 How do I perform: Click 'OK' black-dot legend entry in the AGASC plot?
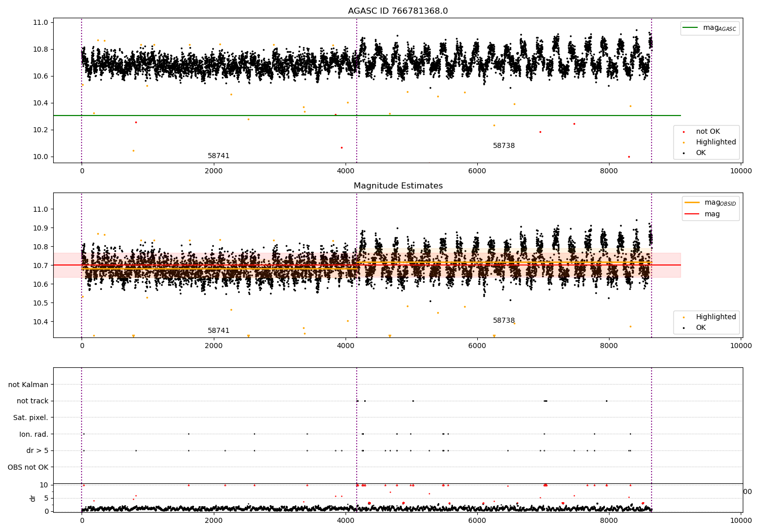point(694,153)
